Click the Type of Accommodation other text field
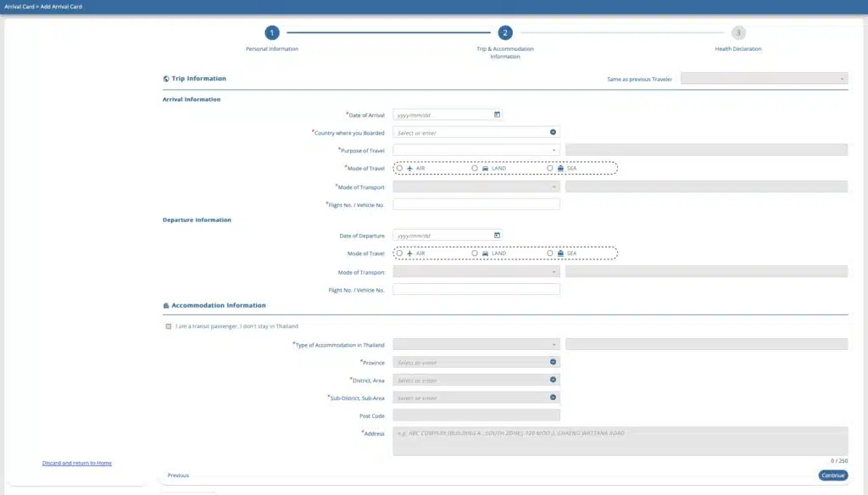 [706, 344]
